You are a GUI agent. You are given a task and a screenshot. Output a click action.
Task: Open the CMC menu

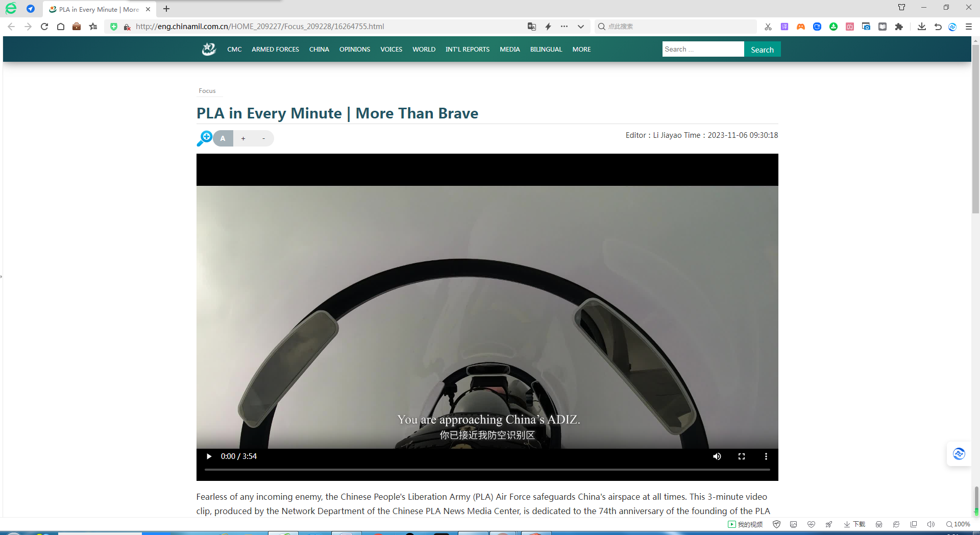pyautogui.click(x=234, y=50)
